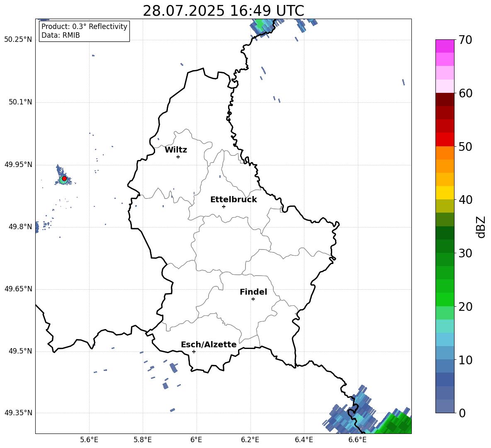
Task: Click the 49.65°N latitude label
Action: 18,289
